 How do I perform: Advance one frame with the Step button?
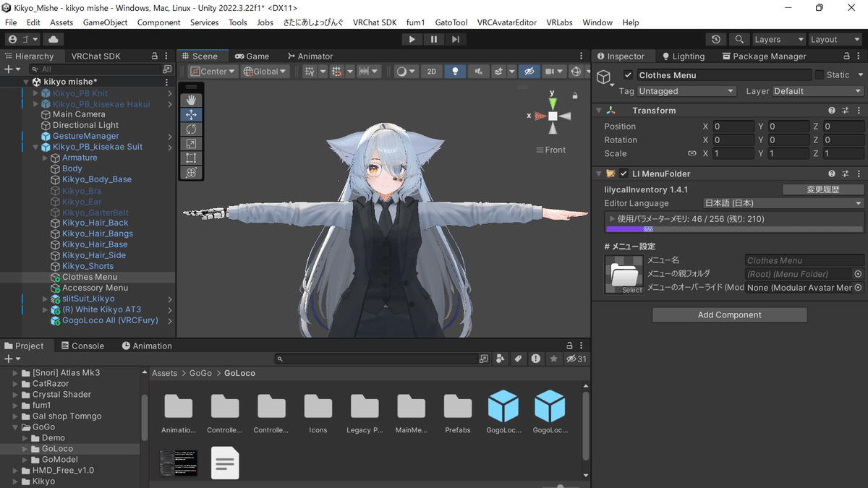point(455,40)
